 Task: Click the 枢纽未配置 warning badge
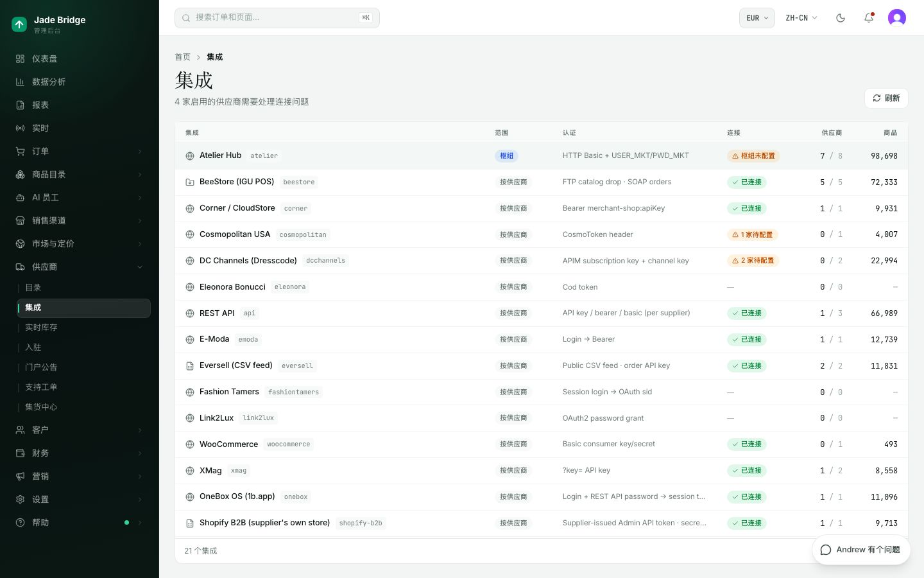pyautogui.click(x=753, y=156)
